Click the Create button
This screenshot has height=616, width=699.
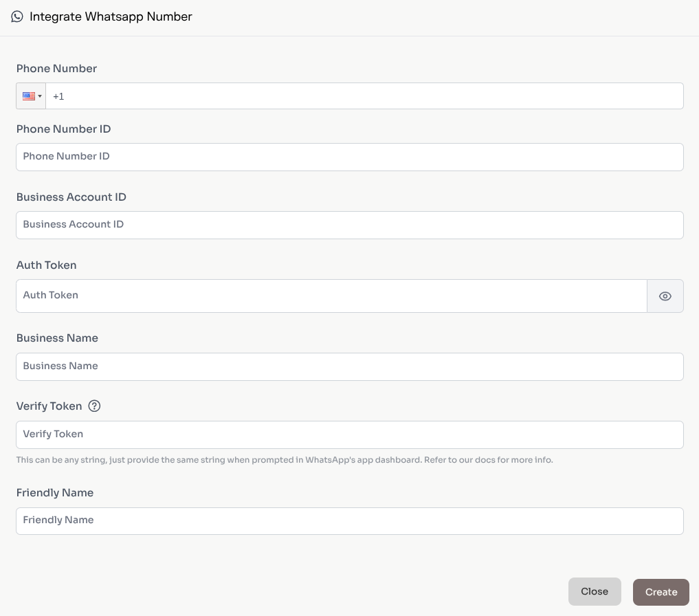(x=660, y=591)
